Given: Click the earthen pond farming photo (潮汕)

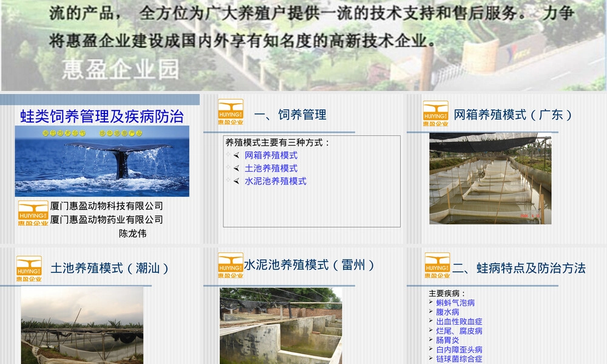Looking at the screenshot, I should point(82,325).
